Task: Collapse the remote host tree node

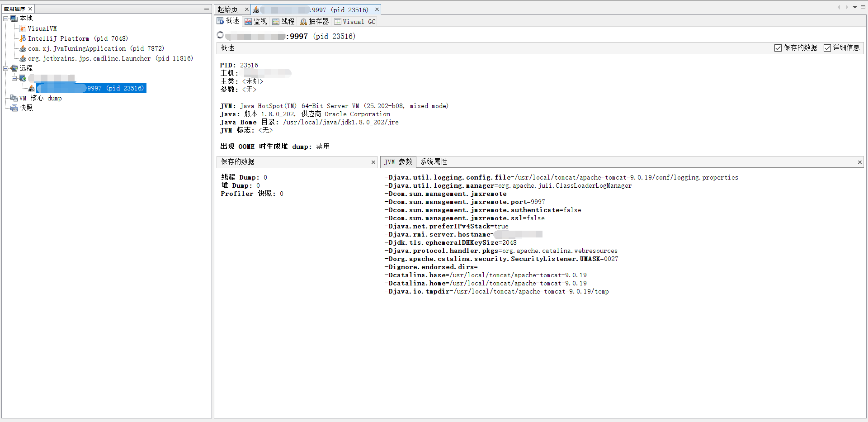Action: (14, 78)
